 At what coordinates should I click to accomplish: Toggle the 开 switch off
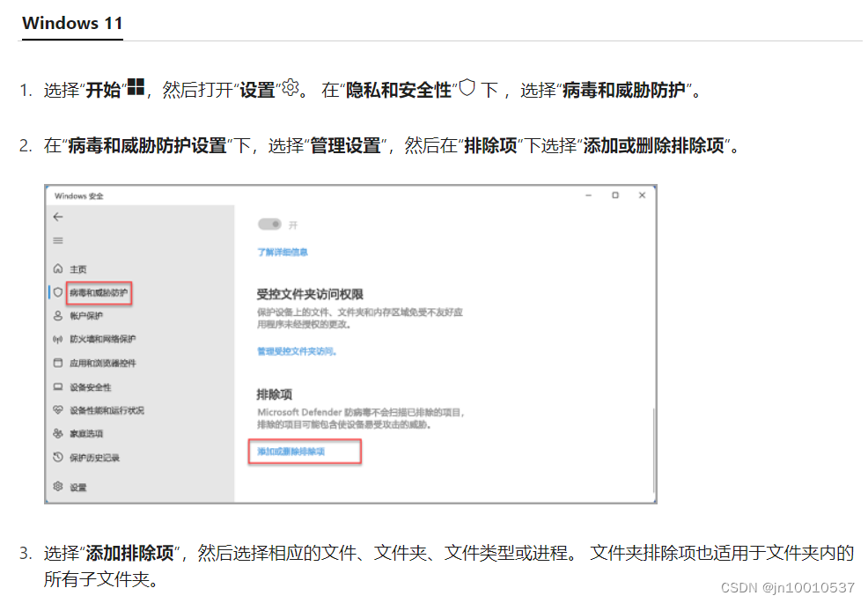pos(270,224)
